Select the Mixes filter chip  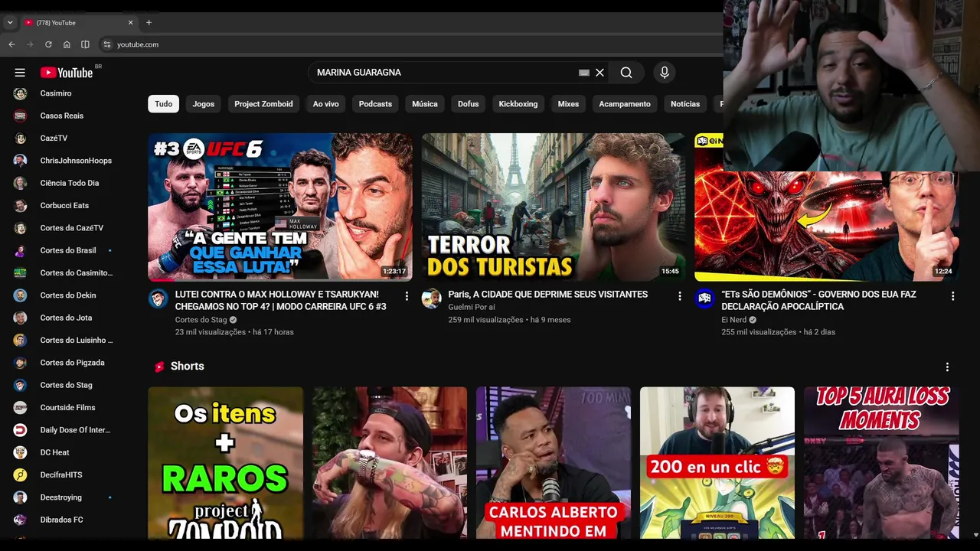click(568, 104)
